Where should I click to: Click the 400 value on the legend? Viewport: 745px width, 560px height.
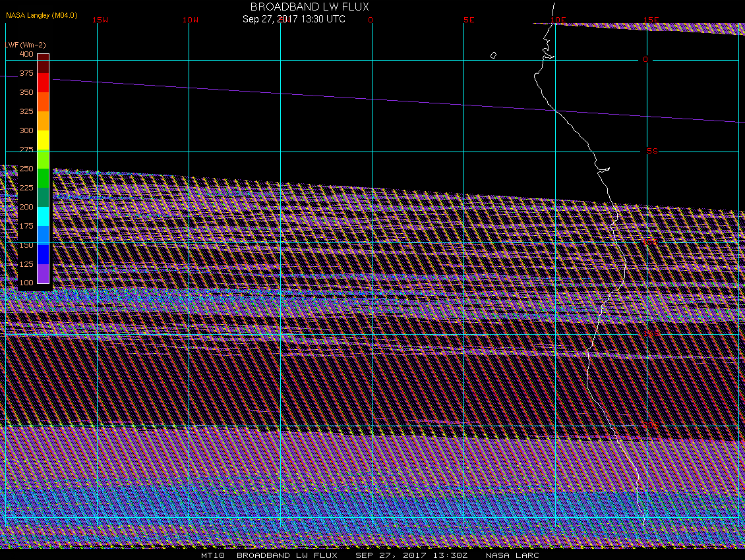(x=26, y=54)
